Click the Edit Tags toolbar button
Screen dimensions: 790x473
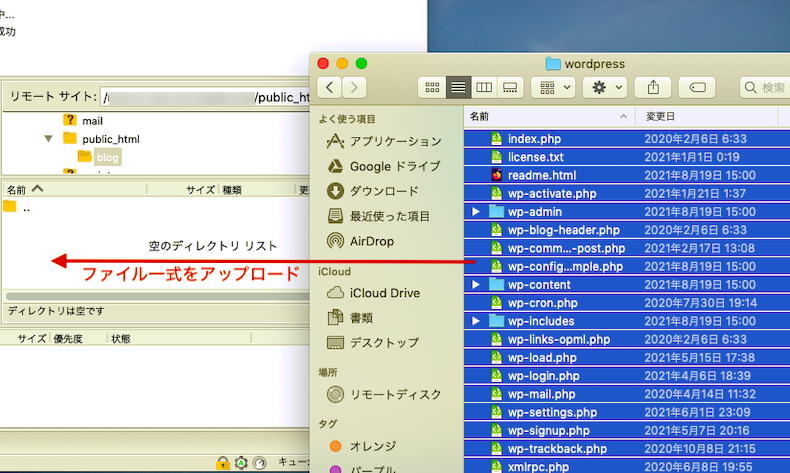pos(697,87)
